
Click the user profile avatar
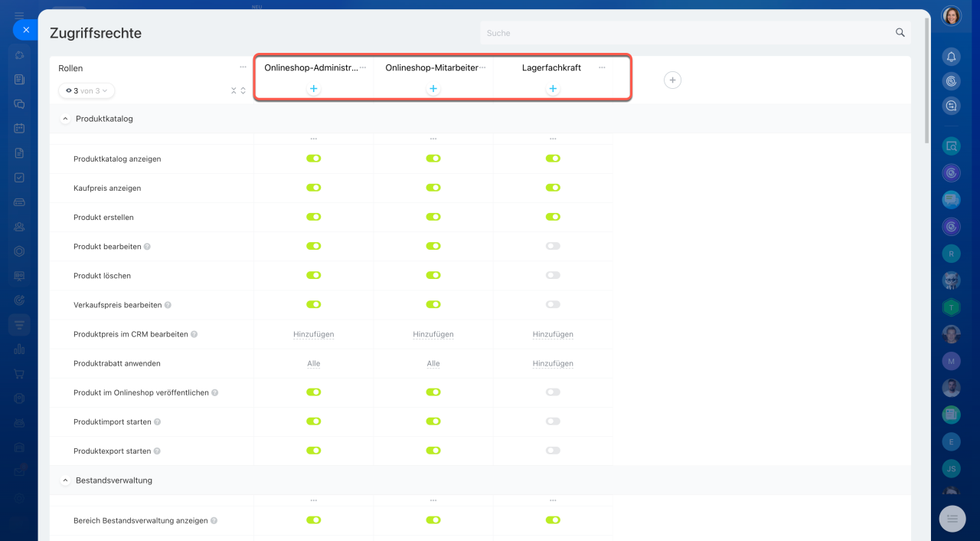(x=951, y=16)
